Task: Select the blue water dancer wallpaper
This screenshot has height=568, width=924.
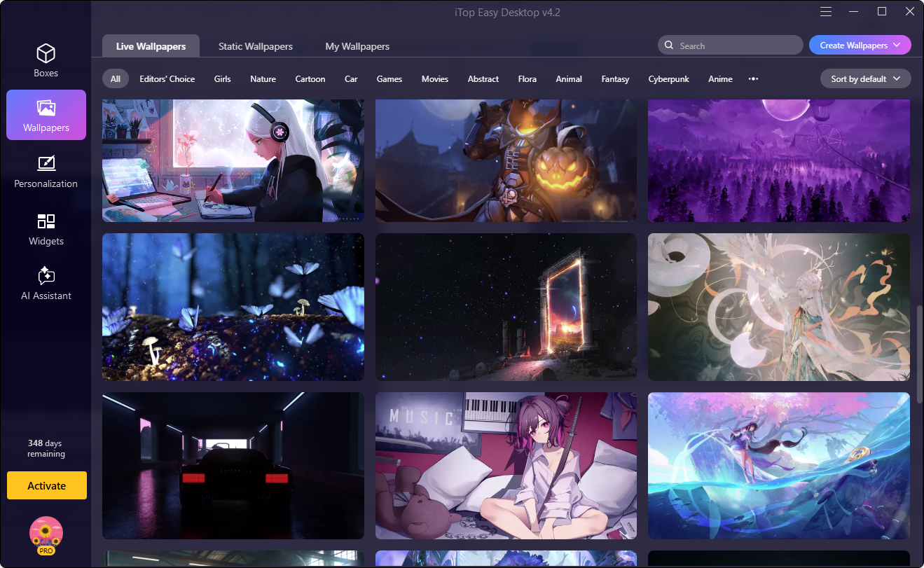Action: pyautogui.click(x=779, y=466)
